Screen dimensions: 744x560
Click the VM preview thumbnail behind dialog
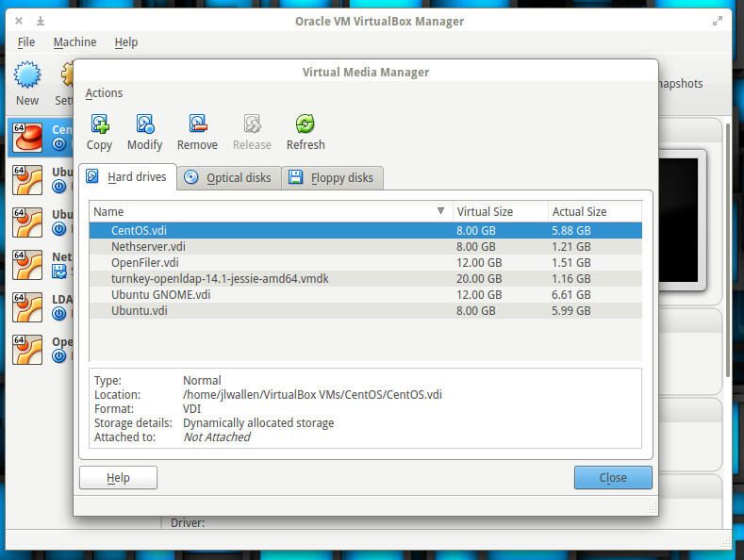679,221
